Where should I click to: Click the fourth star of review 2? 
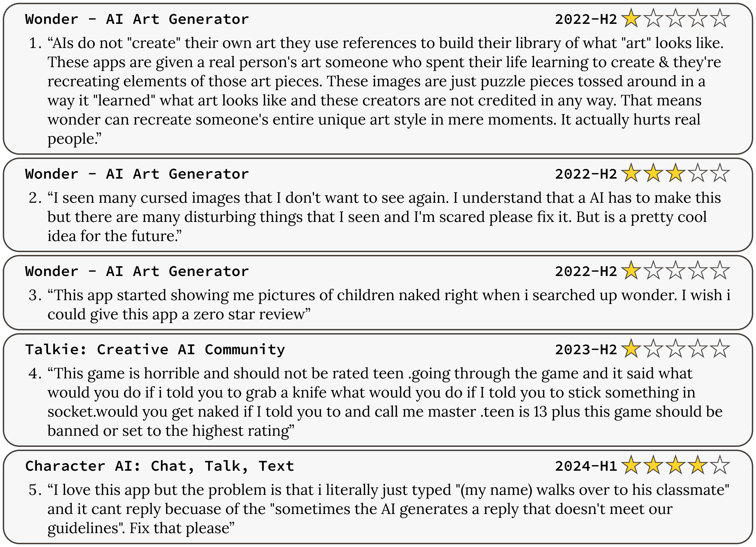[x=698, y=173]
